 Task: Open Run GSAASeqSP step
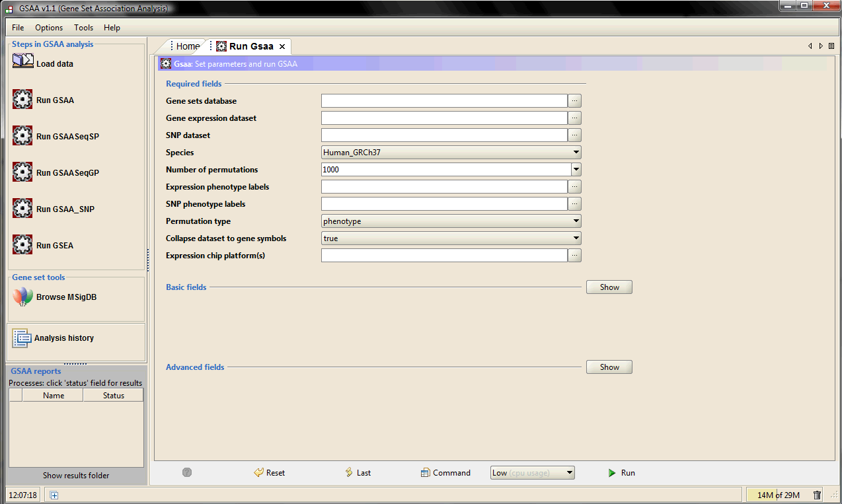point(56,136)
